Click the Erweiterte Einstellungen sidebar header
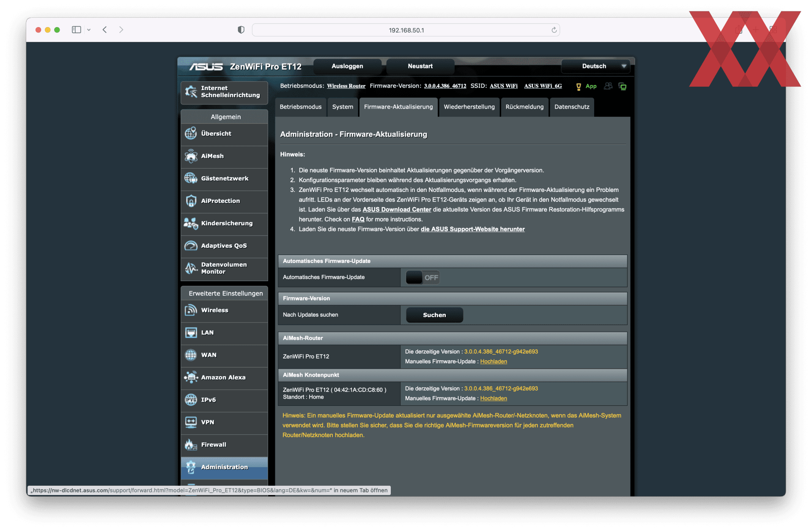Screen dimensions: 812x531 point(225,293)
